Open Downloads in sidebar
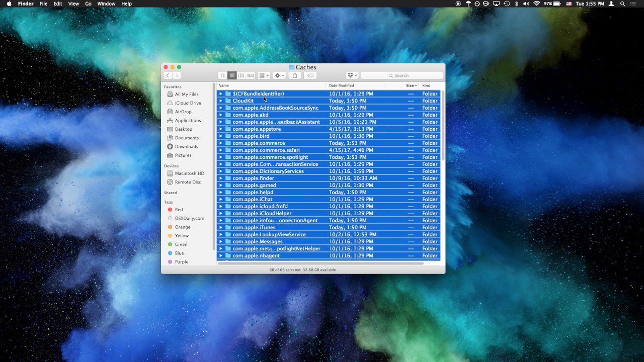 coord(186,147)
